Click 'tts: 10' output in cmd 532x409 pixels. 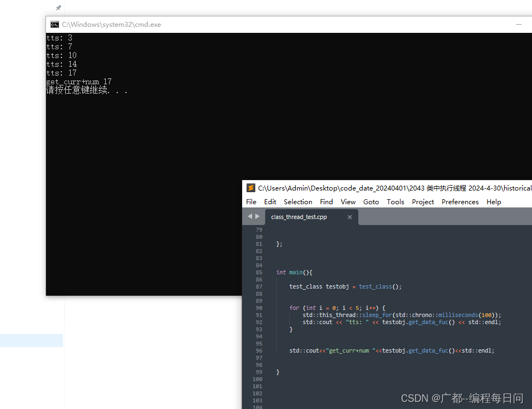coord(61,55)
